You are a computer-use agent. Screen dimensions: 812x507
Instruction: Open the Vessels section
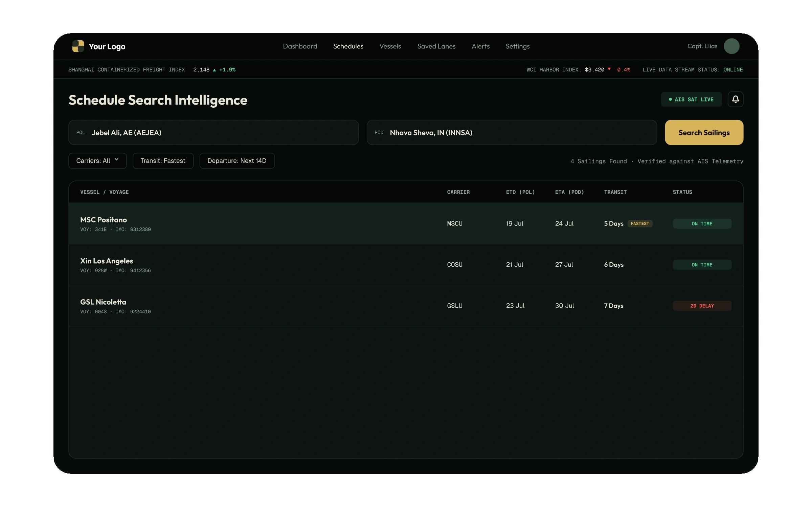(x=390, y=46)
